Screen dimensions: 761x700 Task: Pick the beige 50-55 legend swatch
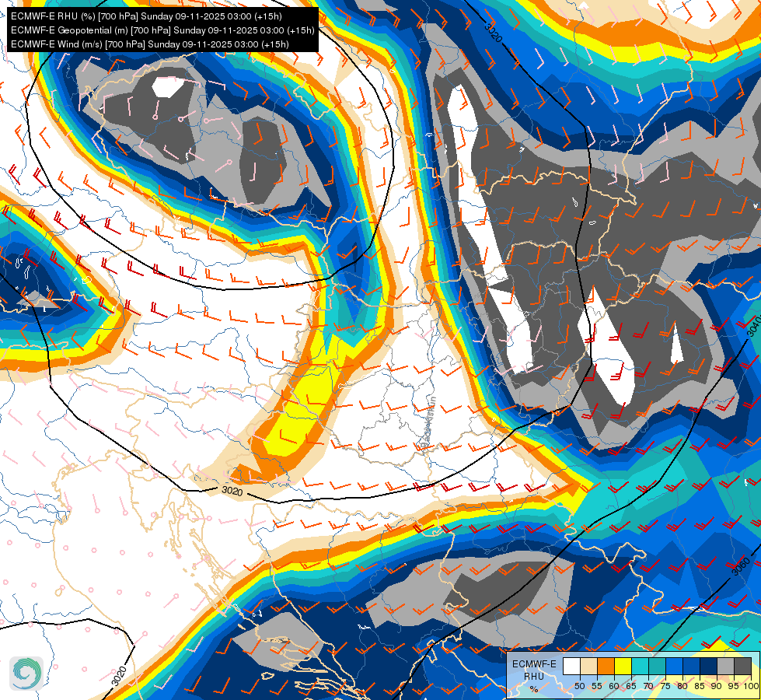588,666
